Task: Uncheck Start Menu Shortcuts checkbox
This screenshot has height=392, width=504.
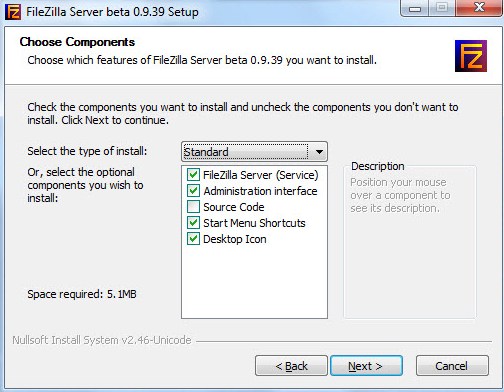Action: pos(193,223)
